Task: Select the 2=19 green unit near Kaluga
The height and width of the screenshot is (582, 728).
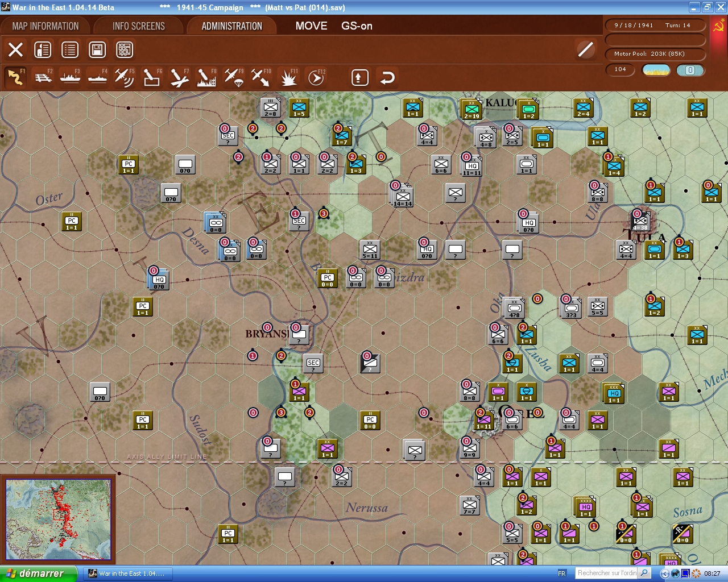Action: [x=471, y=108]
